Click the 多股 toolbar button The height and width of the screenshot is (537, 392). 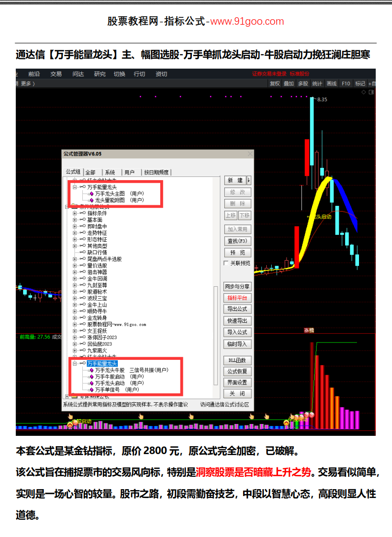tap(303, 83)
